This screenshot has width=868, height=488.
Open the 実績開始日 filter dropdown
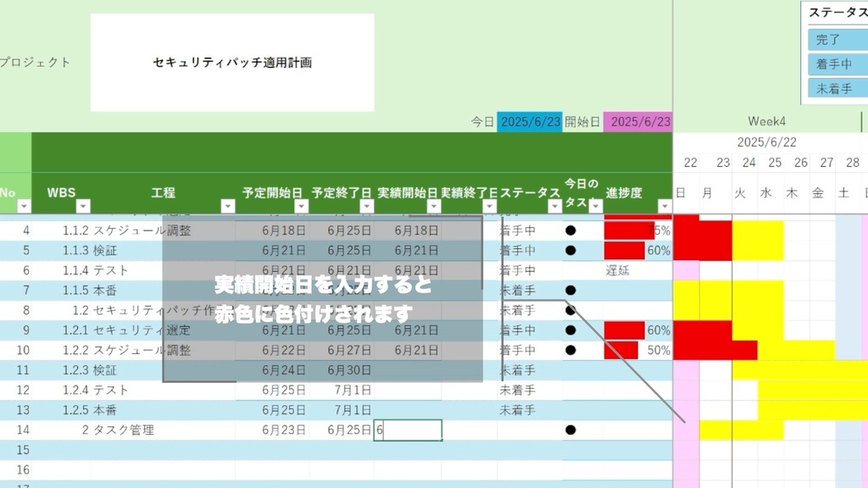coord(434,206)
